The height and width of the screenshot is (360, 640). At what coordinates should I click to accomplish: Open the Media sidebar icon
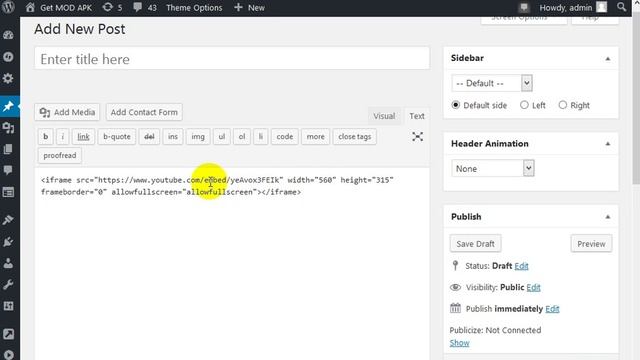pyautogui.click(x=8, y=128)
